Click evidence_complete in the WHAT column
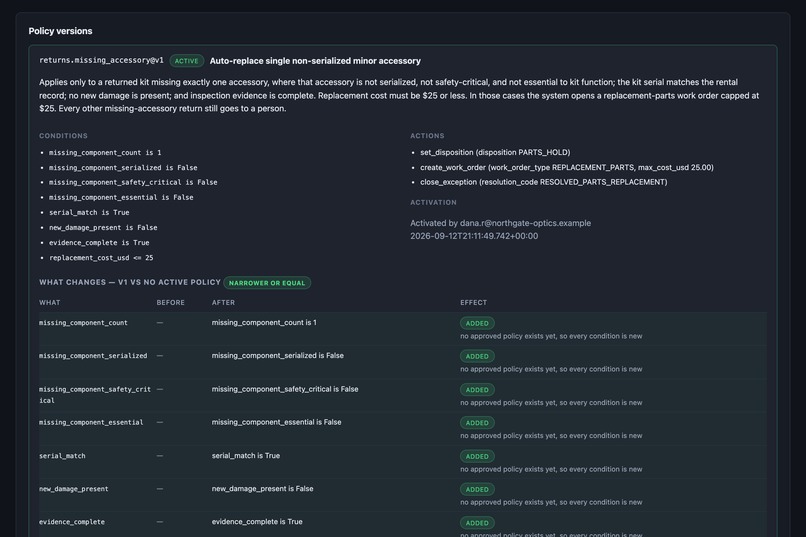806x537 pixels. (72, 522)
